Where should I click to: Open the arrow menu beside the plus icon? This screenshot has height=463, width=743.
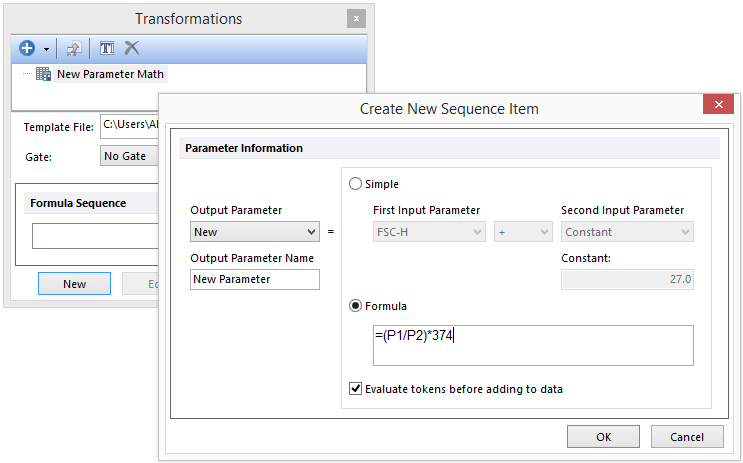(46, 49)
